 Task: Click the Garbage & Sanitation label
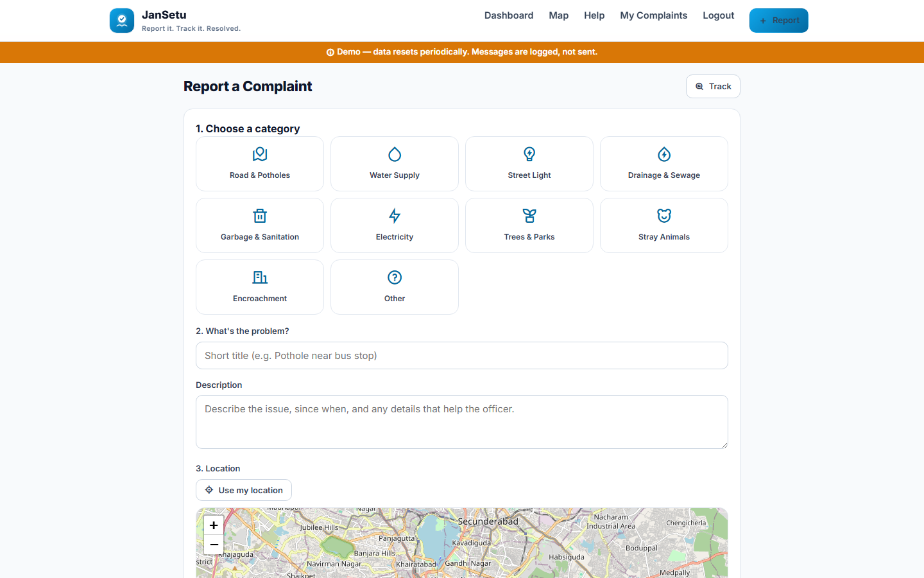(x=260, y=237)
